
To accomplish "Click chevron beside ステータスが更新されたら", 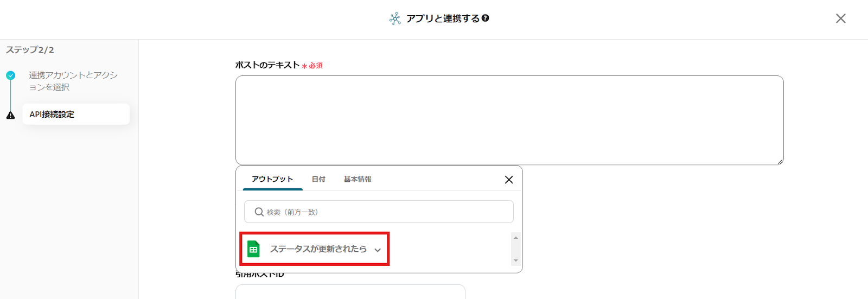I will point(378,250).
